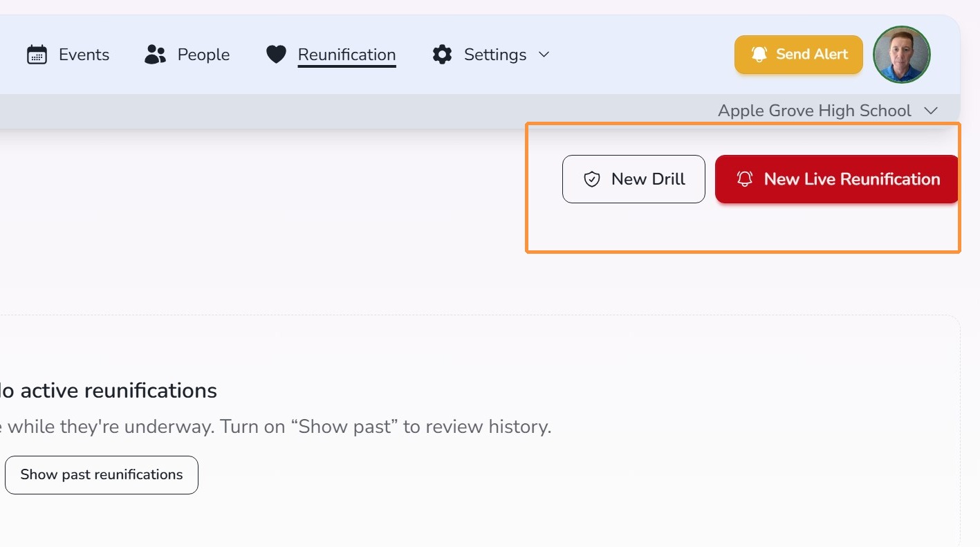The image size is (980, 547).
Task: Show past reunifications
Action: tap(102, 475)
